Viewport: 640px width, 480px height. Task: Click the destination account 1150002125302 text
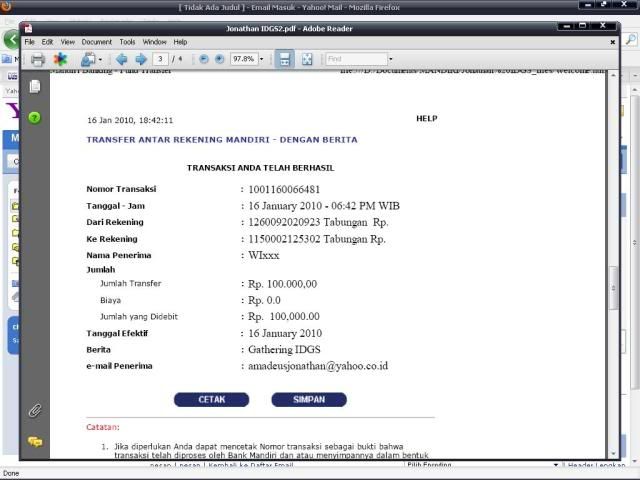click(284, 239)
